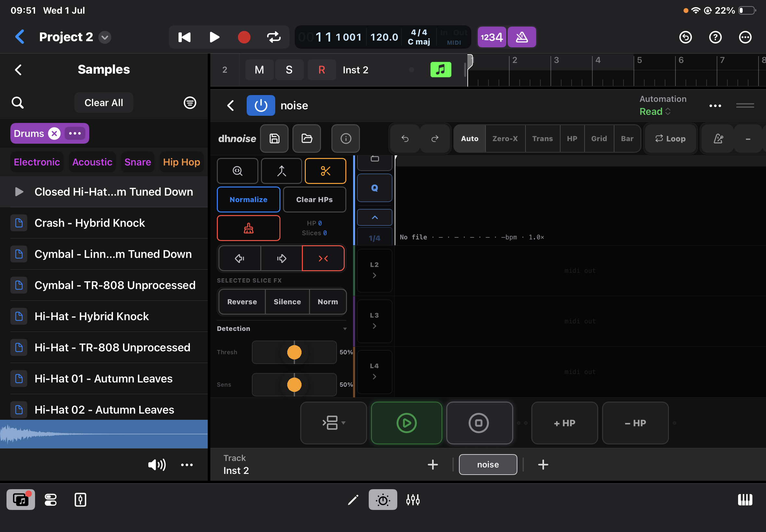Toggle the Loop button in dhnoise
Screen dimensions: 766x532
tap(671, 138)
